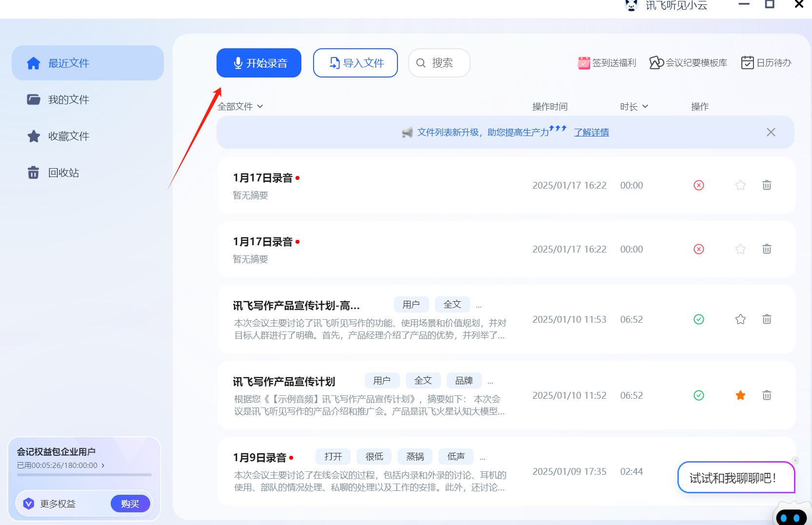This screenshot has width=812, height=525.
Task: Expand the 全部文件 filter dropdown
Action: click(x=240, y=106)
